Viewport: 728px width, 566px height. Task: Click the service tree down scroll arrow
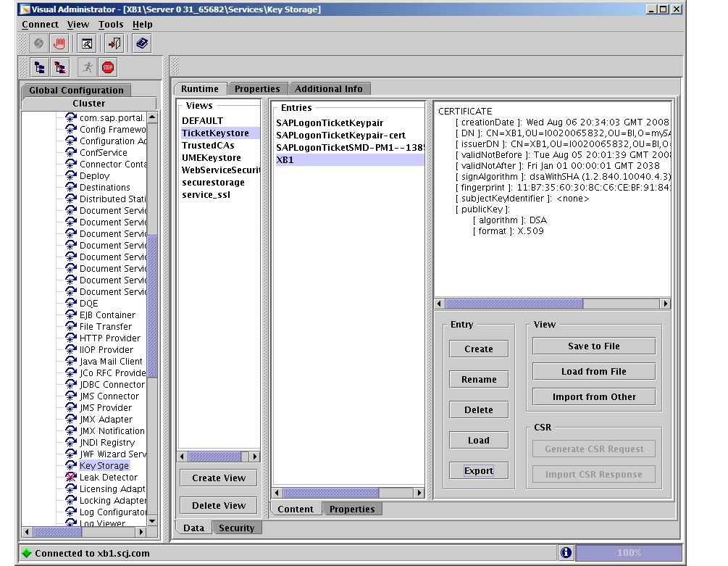pos(152,521)
